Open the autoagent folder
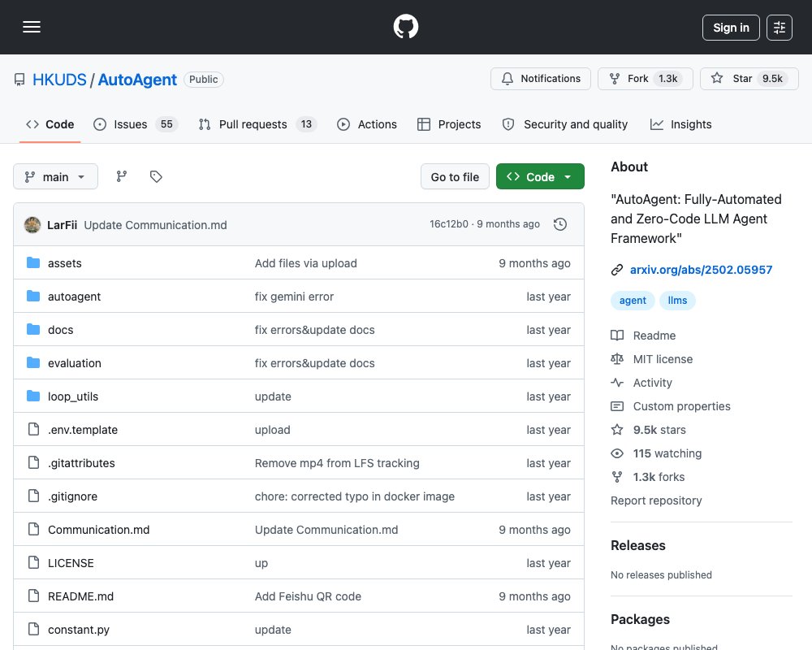The height and width of the screenshot is (650, 812). coord(74,297)
